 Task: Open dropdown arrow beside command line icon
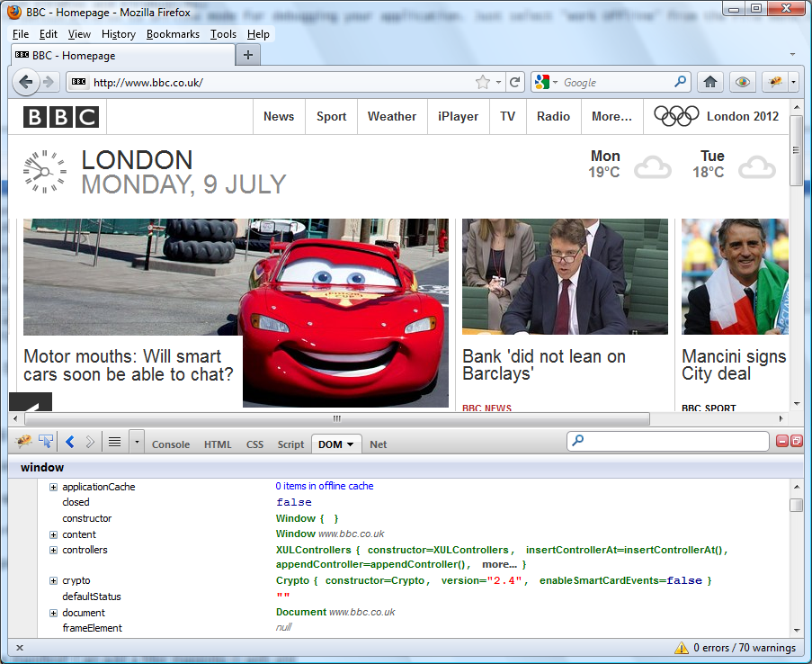pyautogui.click(x=137, y=442)
